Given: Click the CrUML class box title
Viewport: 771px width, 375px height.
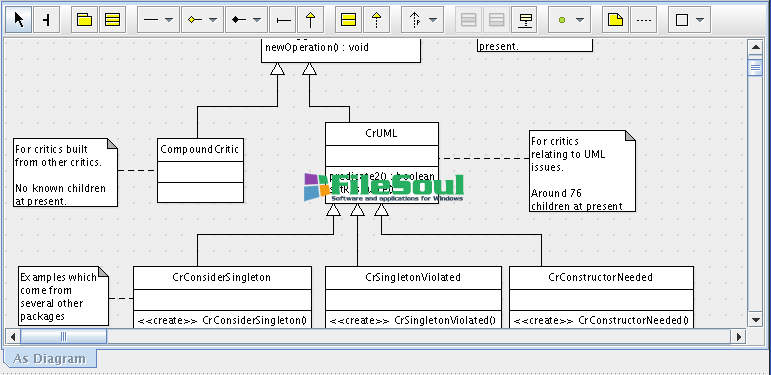Looking at the screenshot, I should 382,134.
